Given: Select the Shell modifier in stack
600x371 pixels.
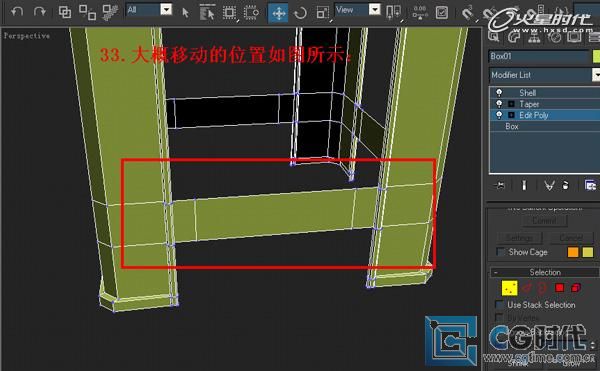Looking at the screenshot, I should (527, 93).
